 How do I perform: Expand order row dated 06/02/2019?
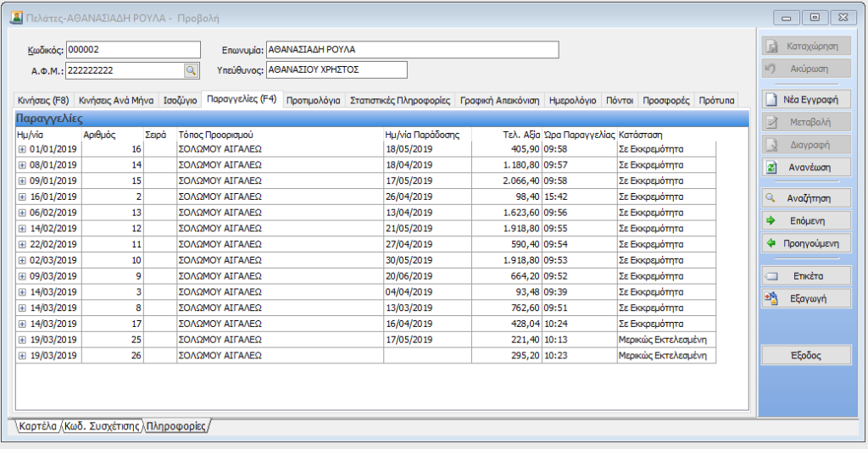(x=22, y=213)
